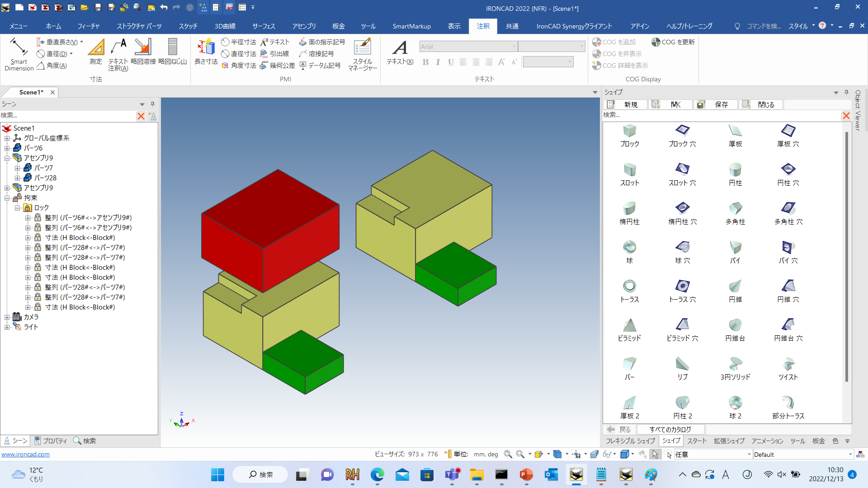
Task: Pick the 多角柱 polygon prism shape
Action: point(735,213)
